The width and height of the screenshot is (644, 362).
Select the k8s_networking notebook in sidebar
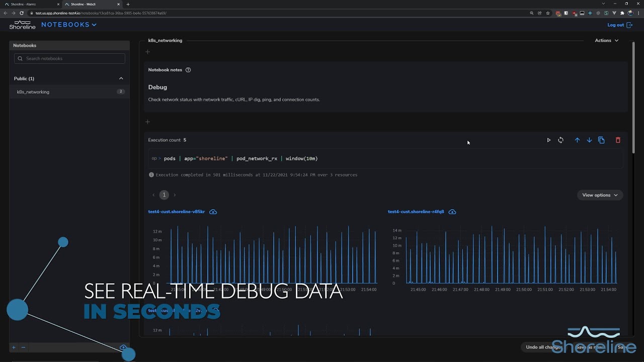[33, 92]
